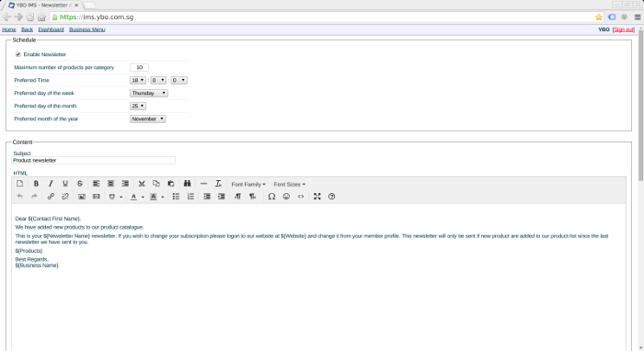Open find and replace binoculars icon
Screen dimensions: 644x351
click(188, 184)
